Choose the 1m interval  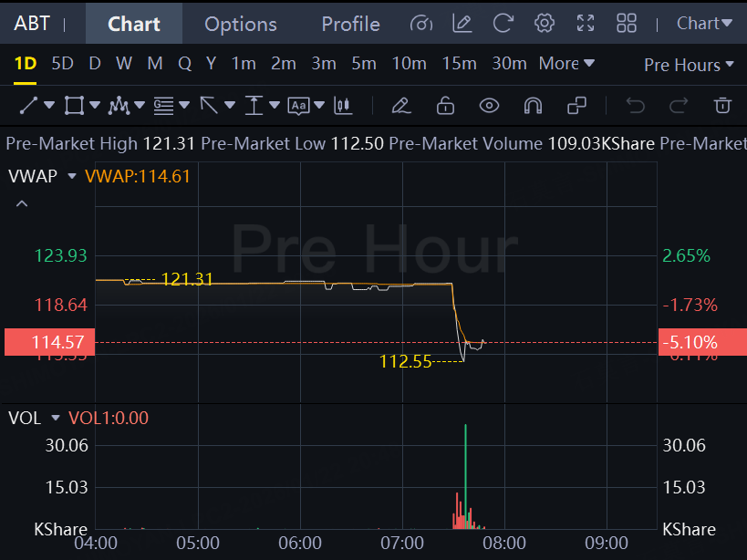pos(244,63)
